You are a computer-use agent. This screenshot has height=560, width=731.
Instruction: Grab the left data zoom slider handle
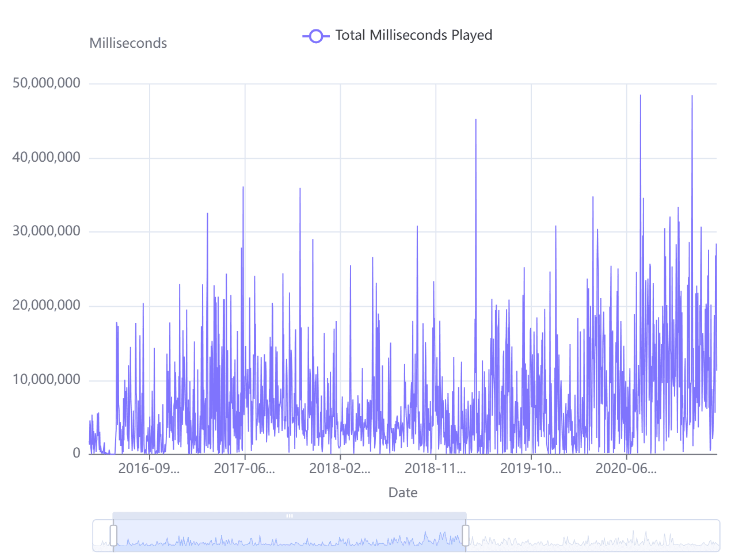coord(113,535)
